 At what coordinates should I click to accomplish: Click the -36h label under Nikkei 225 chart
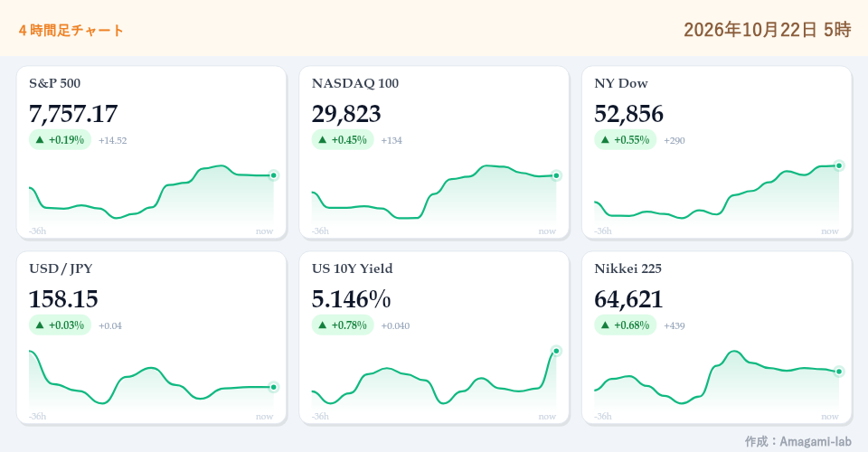(603, 417)
